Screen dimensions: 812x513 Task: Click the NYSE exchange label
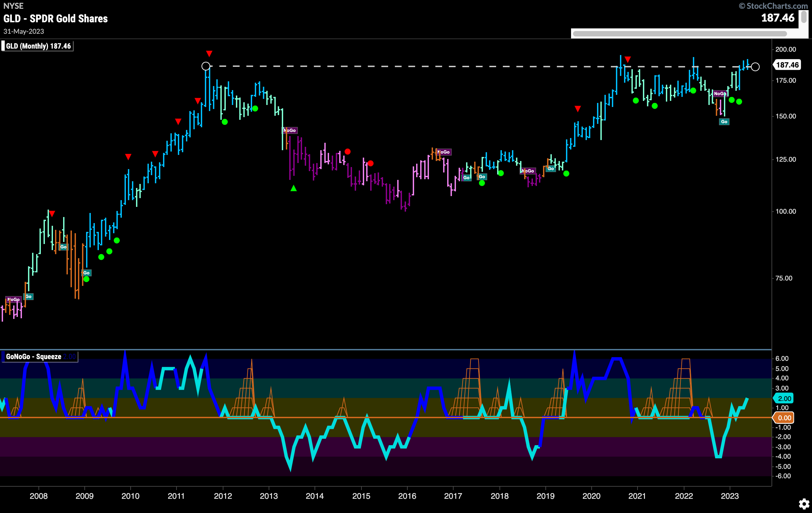(x=13, y=6)
